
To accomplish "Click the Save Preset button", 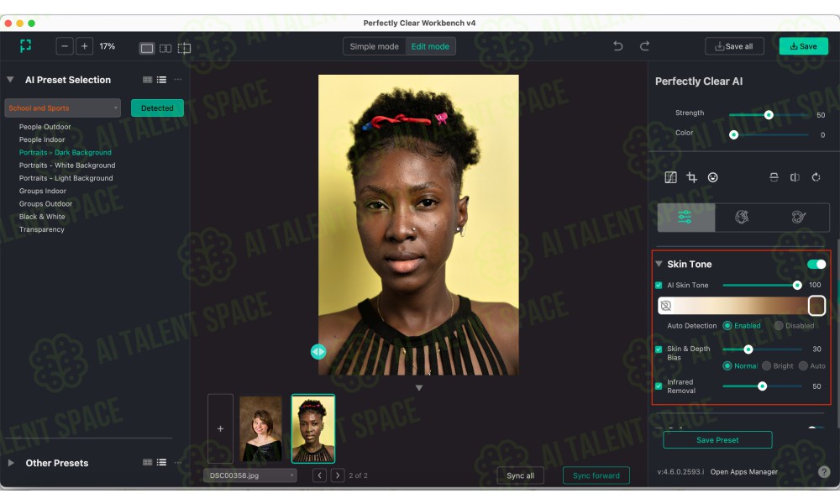I will (717, 439).
